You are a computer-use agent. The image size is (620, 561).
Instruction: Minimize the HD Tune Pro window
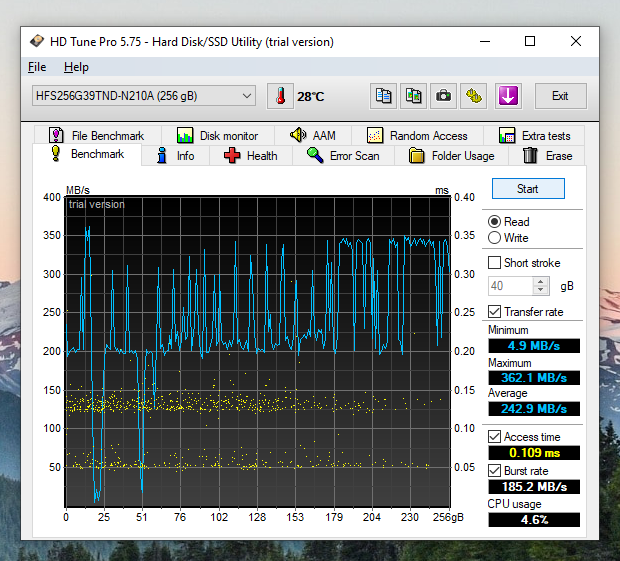tap(485, 41)
